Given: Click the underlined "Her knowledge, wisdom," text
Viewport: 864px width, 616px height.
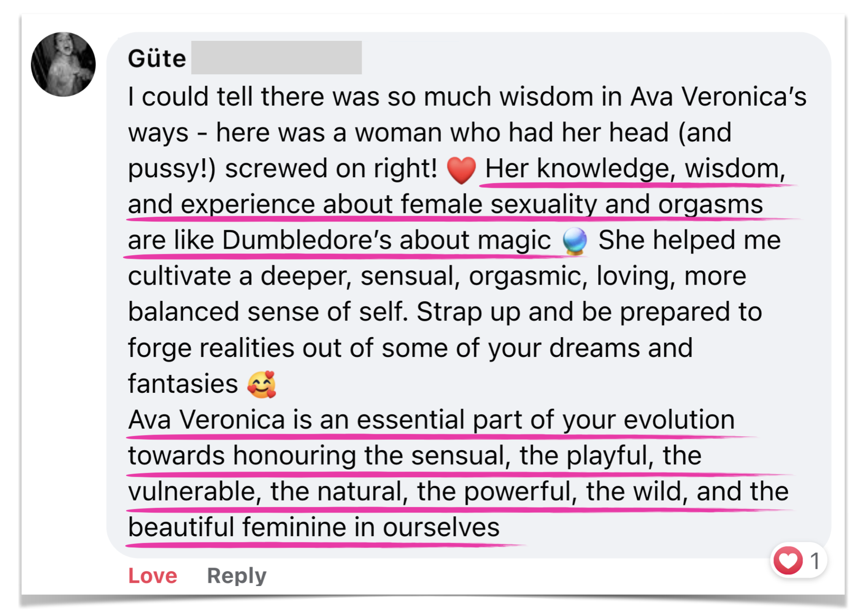Looking at the screenshot, I should (635, 169).
